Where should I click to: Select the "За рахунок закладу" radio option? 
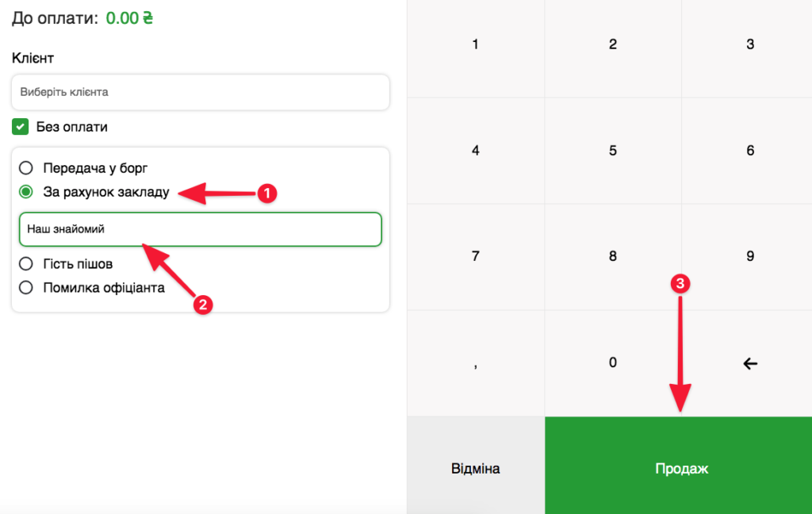pyautogui.click(x=26, y=192)
